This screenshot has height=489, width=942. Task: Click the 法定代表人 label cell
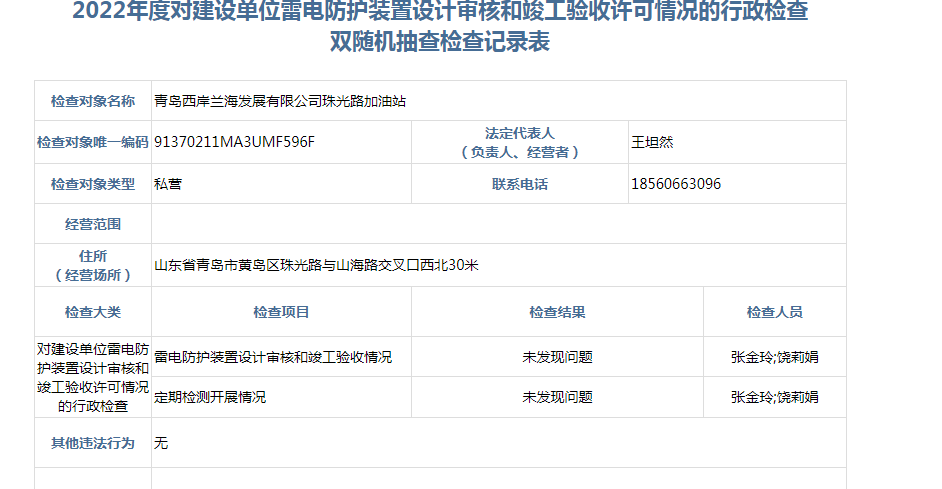519,142
